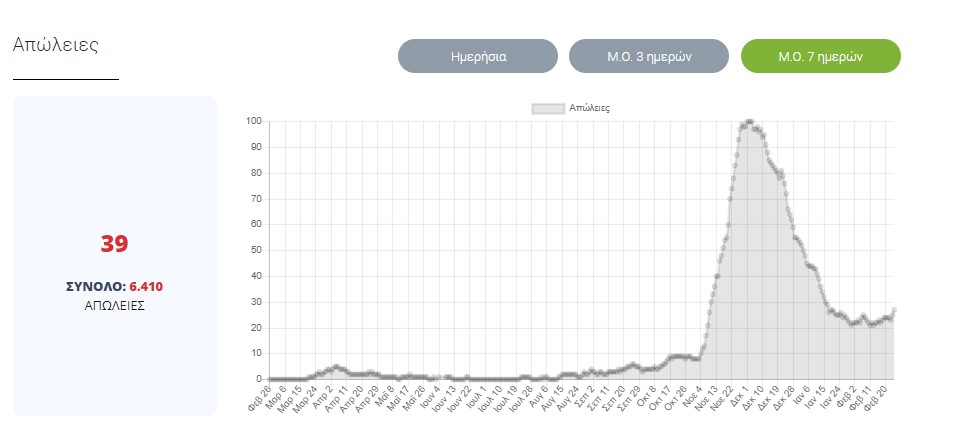The image size is (956, 439).
Task: Click the 50 y-axis label
Action: click(x=256, y=250)
